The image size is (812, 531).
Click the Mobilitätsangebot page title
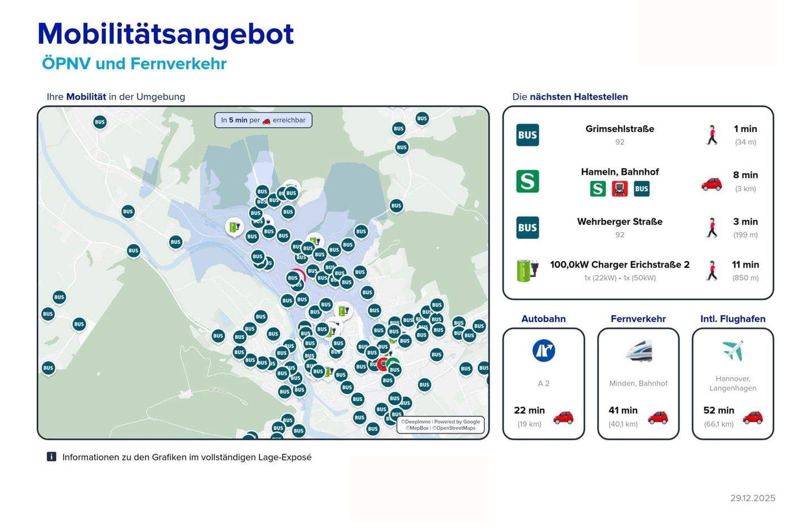[165, 34]
